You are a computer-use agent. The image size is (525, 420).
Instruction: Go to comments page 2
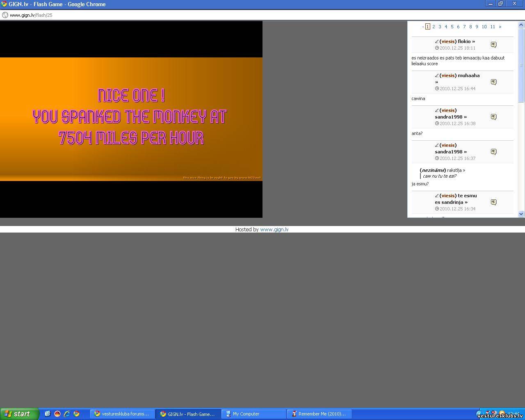point(434,27)
